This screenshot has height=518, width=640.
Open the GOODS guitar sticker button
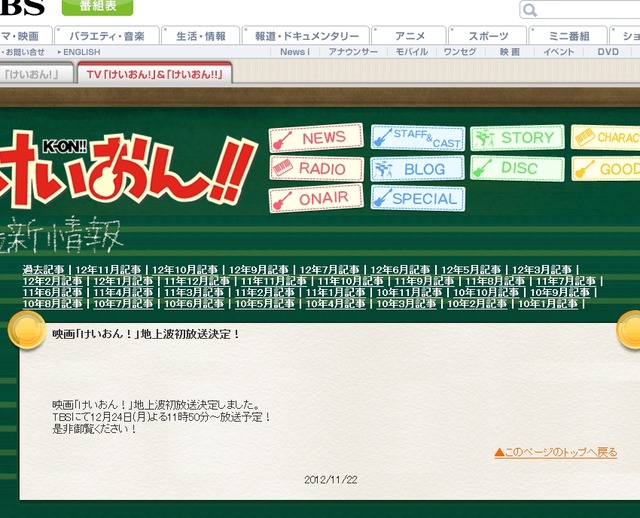pyautogui.click(x=606, y=169)
